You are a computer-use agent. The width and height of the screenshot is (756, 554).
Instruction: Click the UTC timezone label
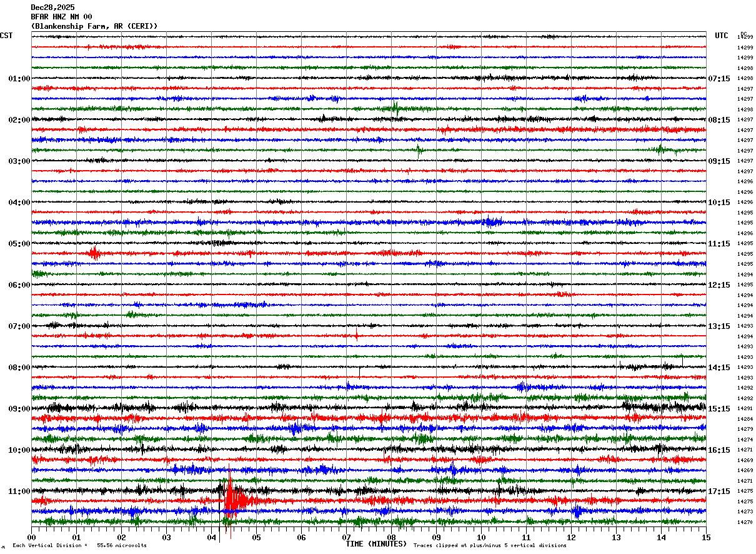[722, 36]
